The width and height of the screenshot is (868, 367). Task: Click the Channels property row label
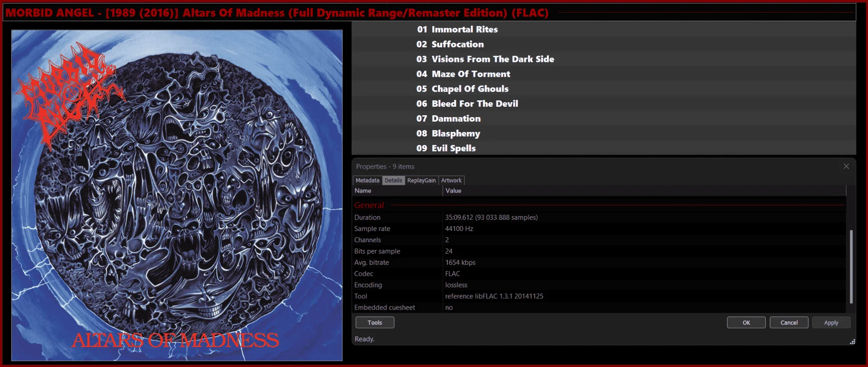point(368,240)
